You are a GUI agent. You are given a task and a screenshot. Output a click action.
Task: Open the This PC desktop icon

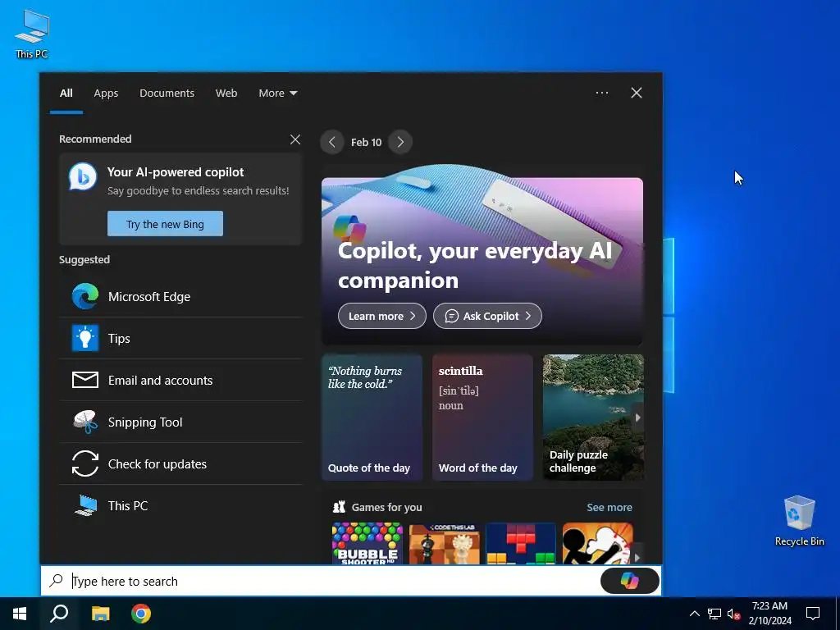tap(32, 34)
